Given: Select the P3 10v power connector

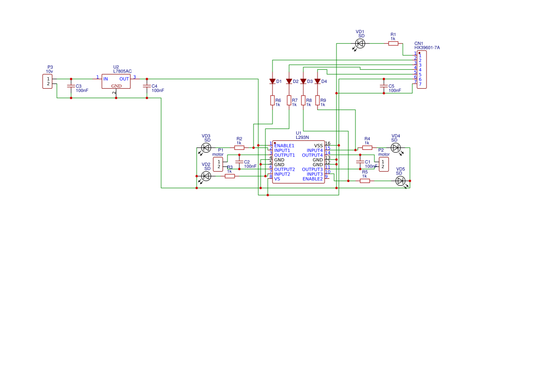Looking at the screenshot, I should click(48, 82).
